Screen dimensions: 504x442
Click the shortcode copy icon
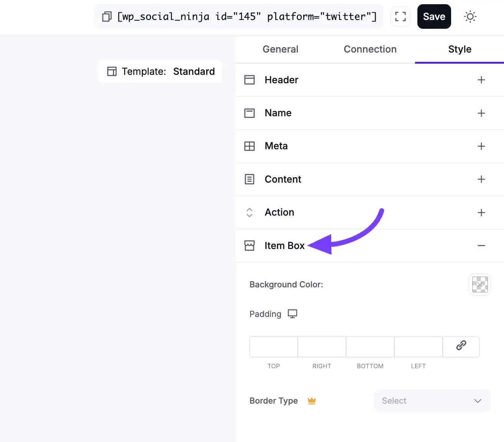pos(106,16)
